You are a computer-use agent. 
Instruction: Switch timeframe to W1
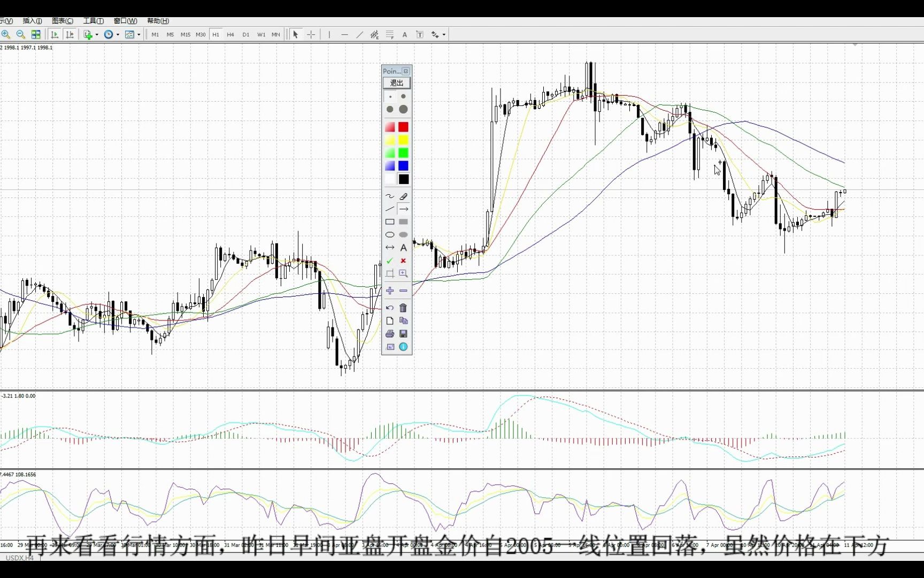(x=261, y=34)
